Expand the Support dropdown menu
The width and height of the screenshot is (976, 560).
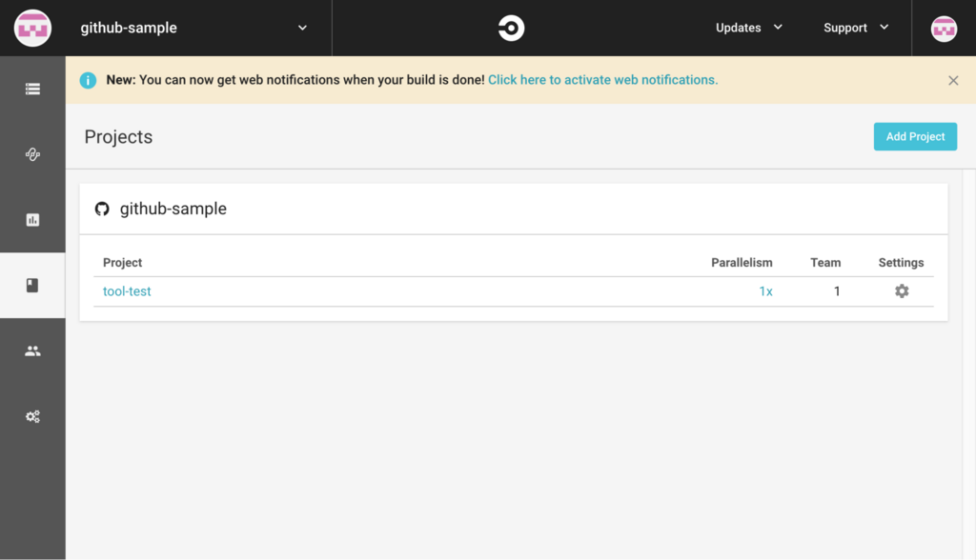[856, 28]
